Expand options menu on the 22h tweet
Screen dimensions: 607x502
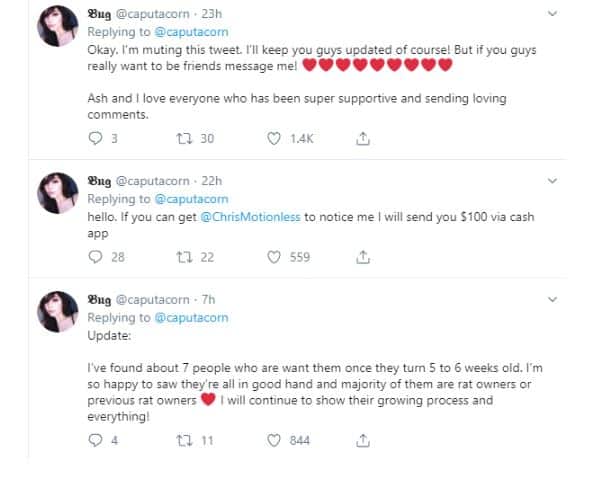[553, 181]
